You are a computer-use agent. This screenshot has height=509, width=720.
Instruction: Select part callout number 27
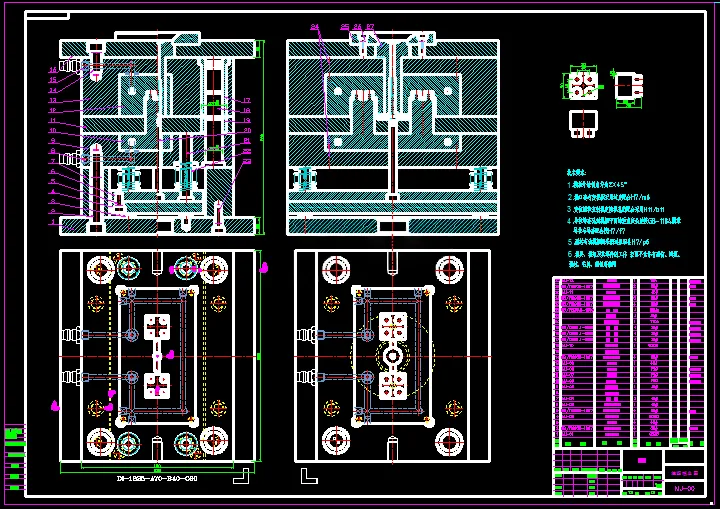(370, 27)
